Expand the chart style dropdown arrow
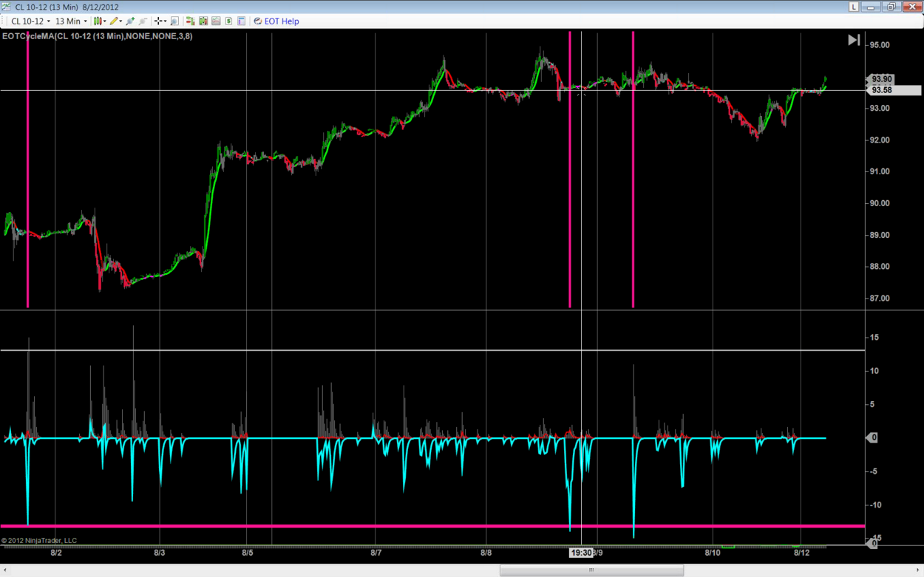 point(105,21)
